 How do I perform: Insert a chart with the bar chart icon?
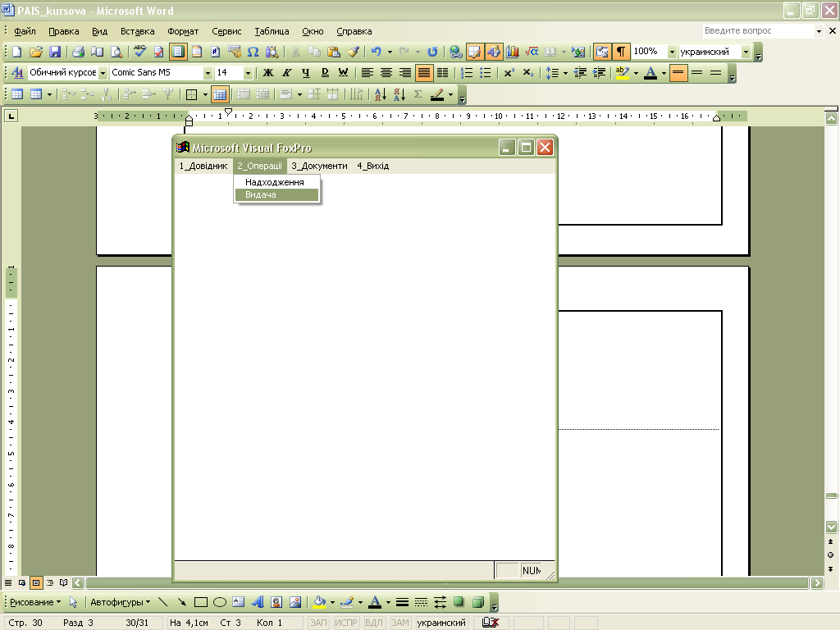pyautogui.click(x=513, y=52)
